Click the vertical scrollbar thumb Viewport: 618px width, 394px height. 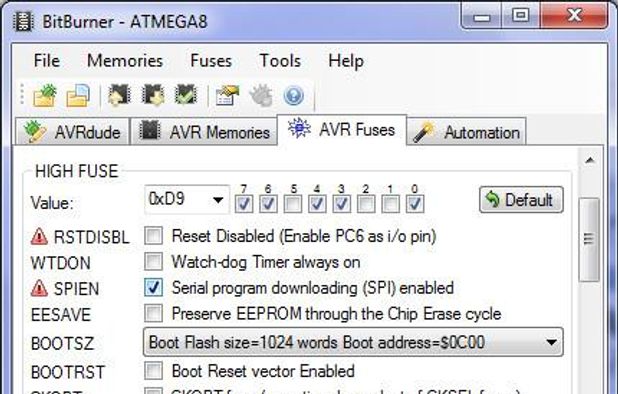point(589,240)
